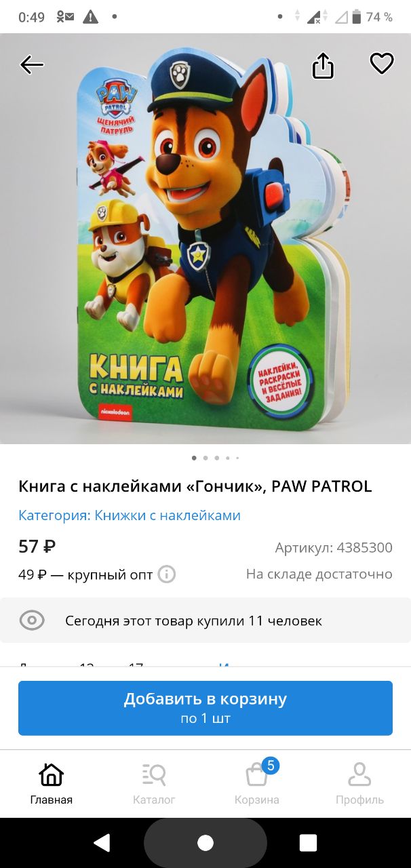Select the second image pager dot
This screenshot has width=411, height=868.
click(x=206, y=458)
